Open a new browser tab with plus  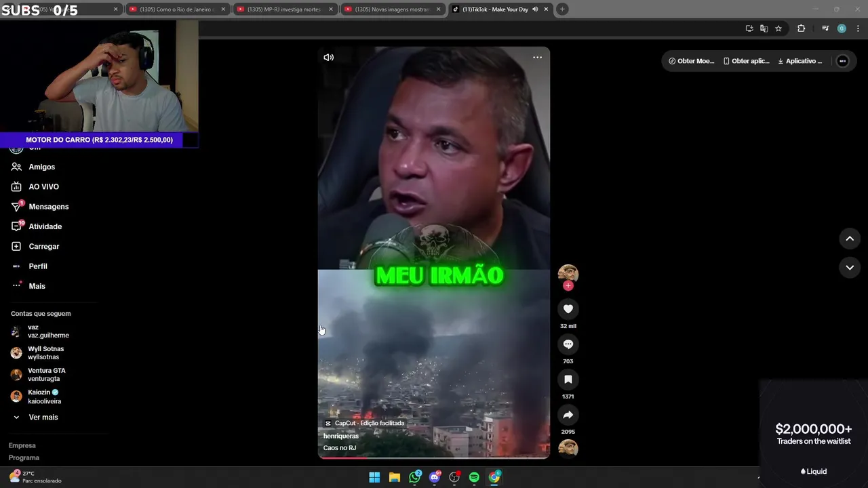tap(562, 9)
